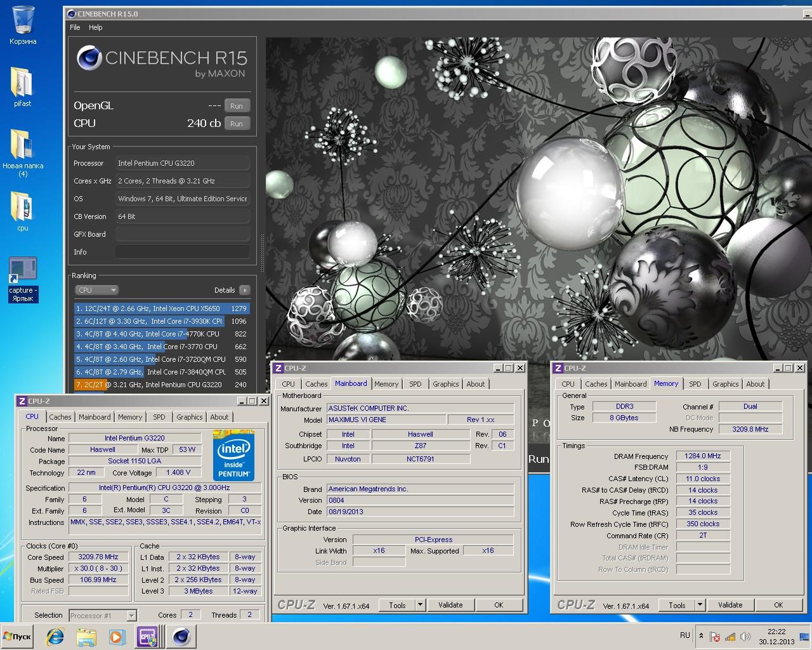Open Windows Explorer from taskbar

[86, 637]
